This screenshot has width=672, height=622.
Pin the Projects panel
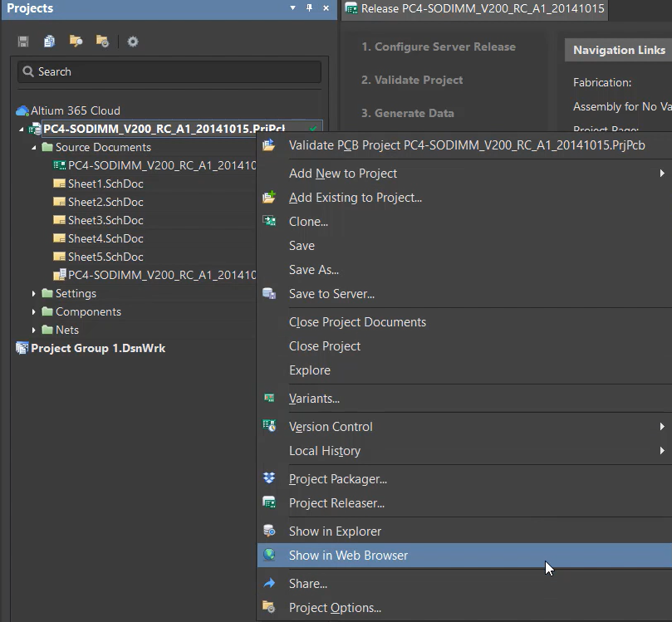pos(309,8)
